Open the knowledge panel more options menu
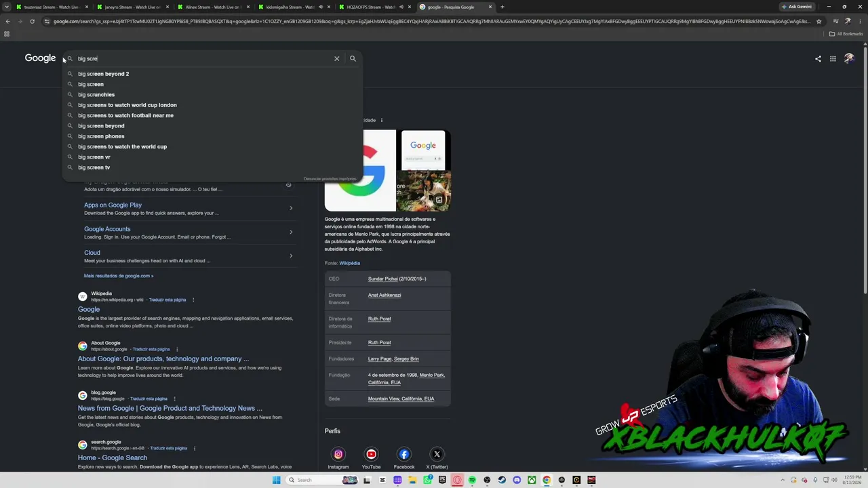The height and width of the screenshot is (488, 868). (x=382, y=120)
